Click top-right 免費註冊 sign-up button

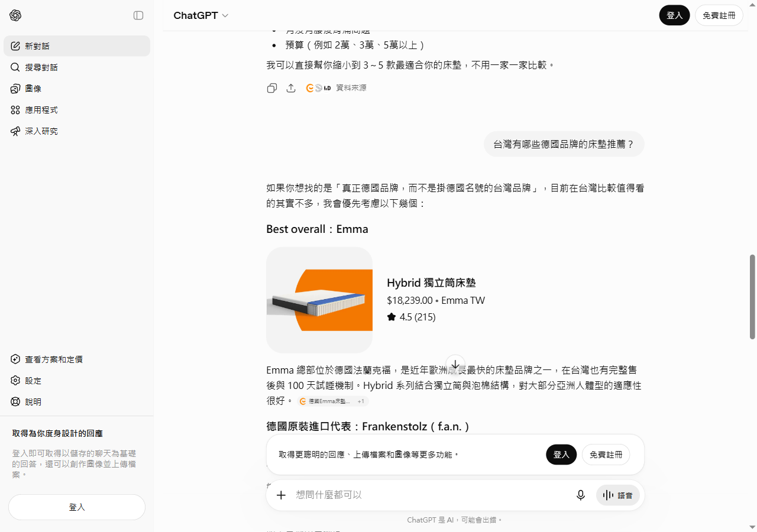point(719,15)
